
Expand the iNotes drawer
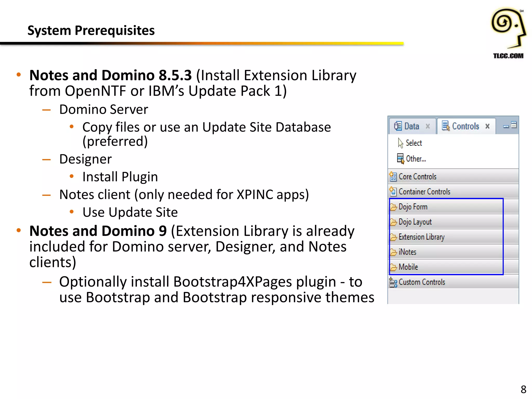click(x=453, y=252)
